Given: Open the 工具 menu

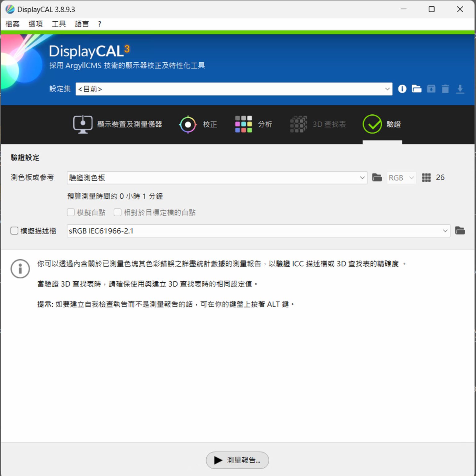Looking at the screenshot, I should click(58, 24).
